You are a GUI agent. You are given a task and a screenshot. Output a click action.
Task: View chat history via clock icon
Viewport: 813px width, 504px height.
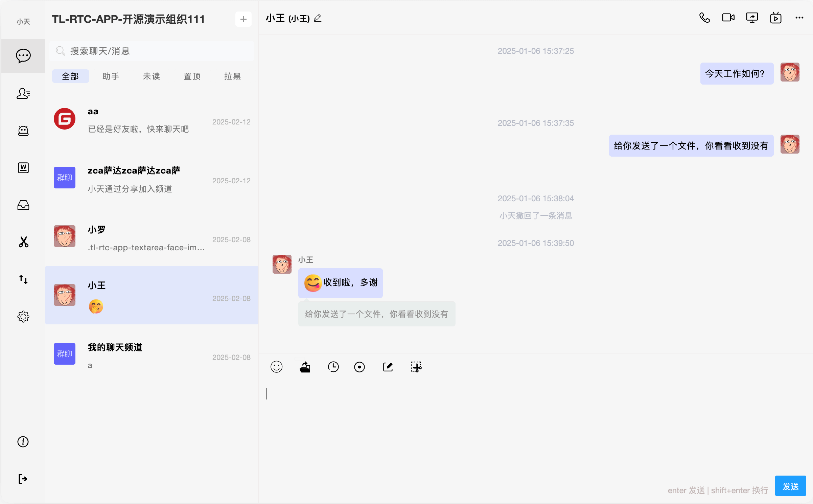click(x=333, y=367)
